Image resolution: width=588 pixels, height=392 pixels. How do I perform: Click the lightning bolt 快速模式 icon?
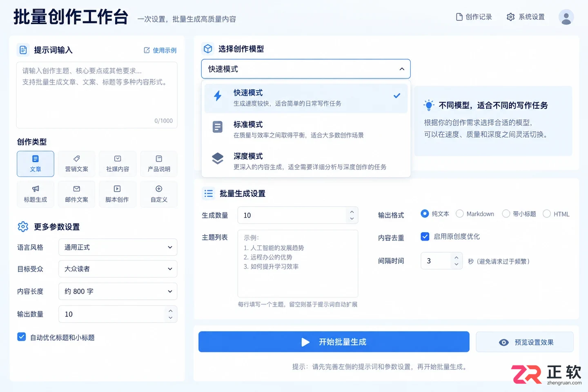[x=218, y=96]
